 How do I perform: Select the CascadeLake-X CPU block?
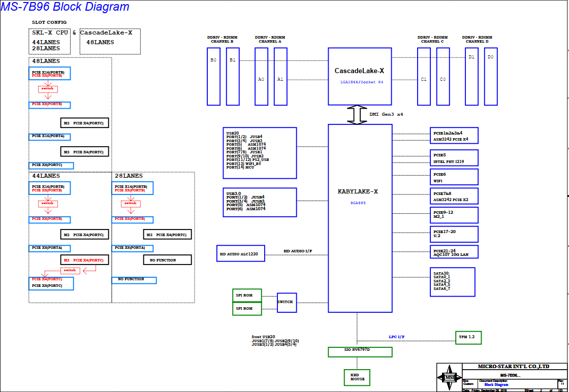[359, 76]
